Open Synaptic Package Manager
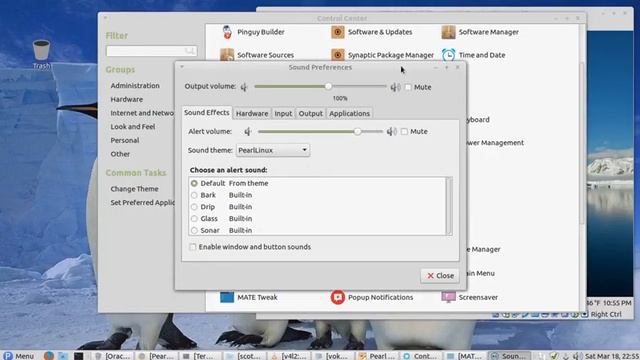 pos(382,55)
